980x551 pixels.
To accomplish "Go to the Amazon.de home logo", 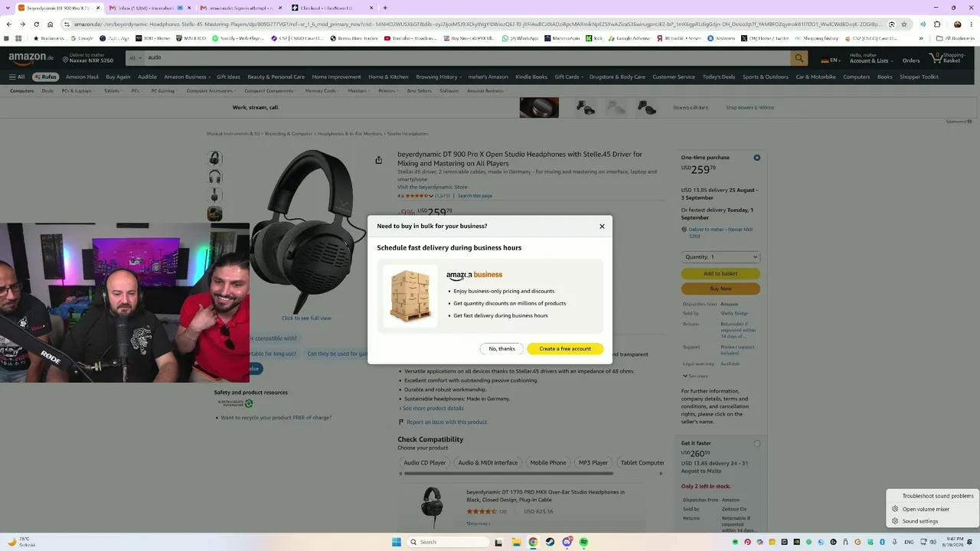I will pos(31,58).
